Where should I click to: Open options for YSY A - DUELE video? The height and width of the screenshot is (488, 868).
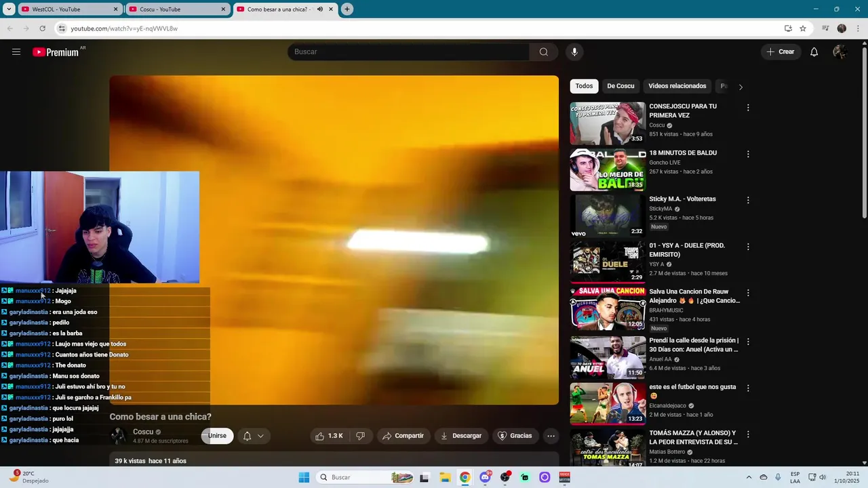748,247
